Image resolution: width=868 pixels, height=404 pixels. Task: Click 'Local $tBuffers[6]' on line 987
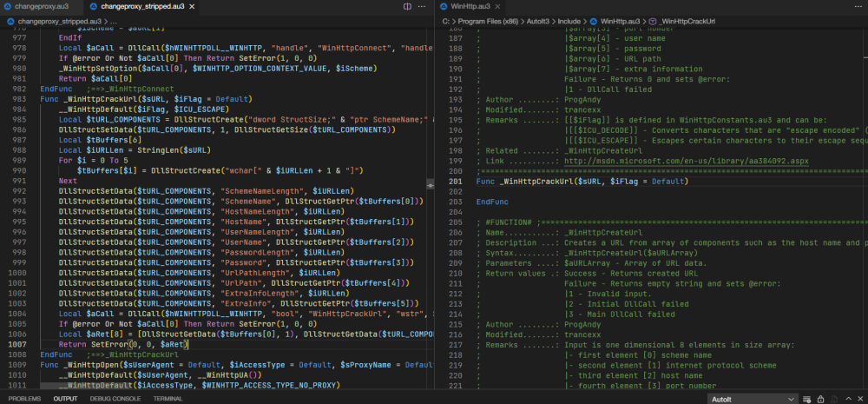coord(100,140)
